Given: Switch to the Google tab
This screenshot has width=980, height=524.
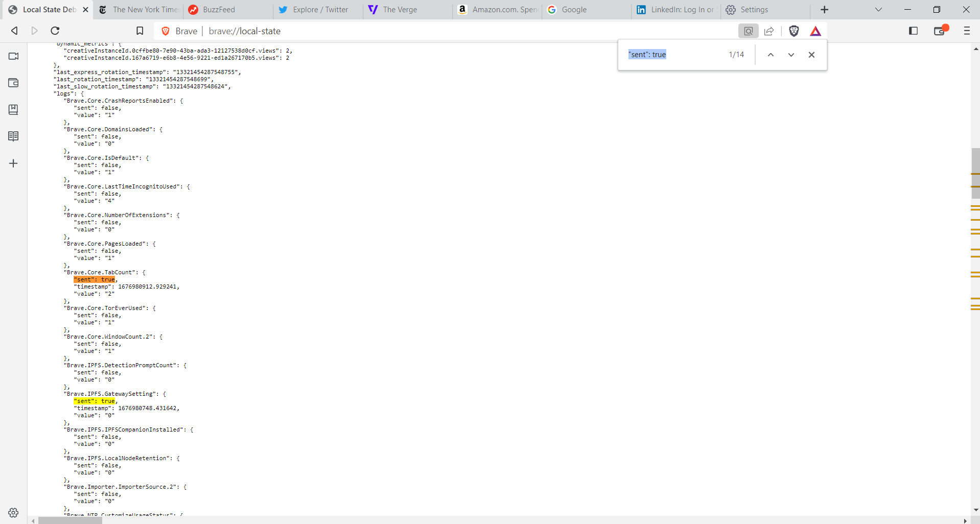Looking at the screenshot, I should (588, 10).
